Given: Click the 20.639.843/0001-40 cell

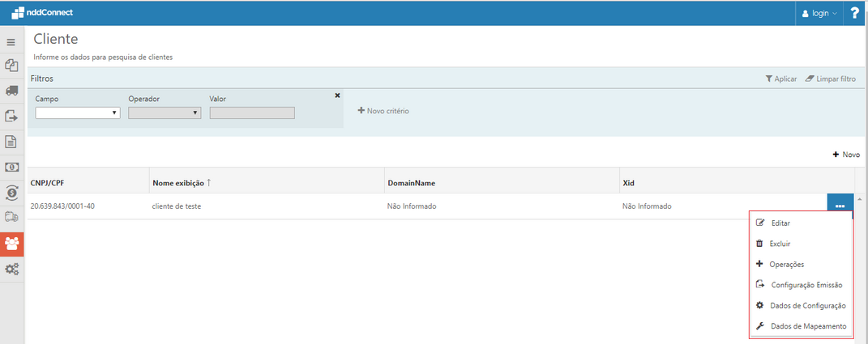Looking at the screenshot, I should [x=88, y=206].
